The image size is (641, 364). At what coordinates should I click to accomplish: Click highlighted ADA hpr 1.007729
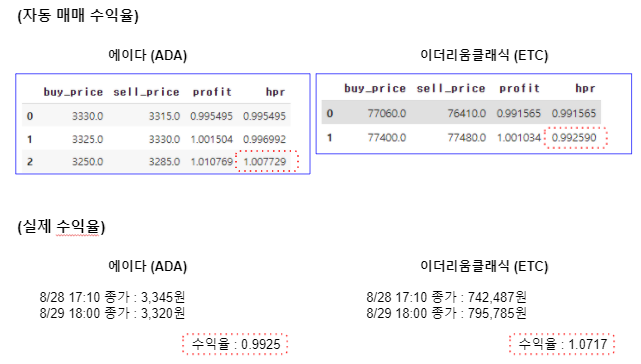[x=264, y=162]
